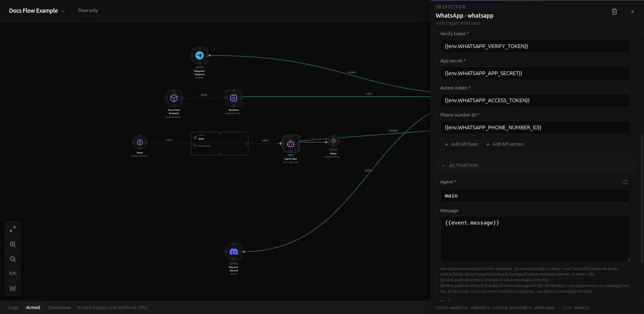This screenshot has height=314, width=644.
Task: Edit the Message text area
Action: tap(535, 239)
